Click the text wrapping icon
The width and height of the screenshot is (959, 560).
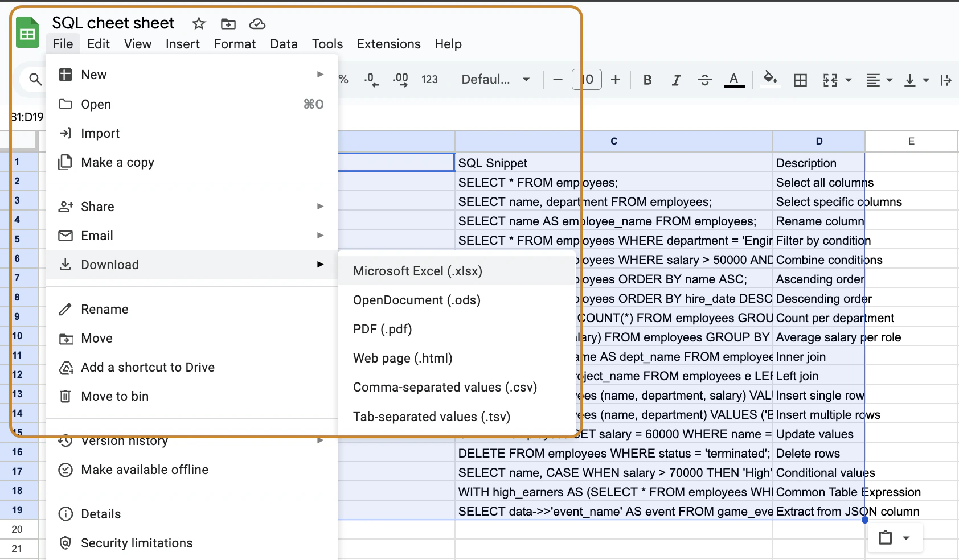pyautogui.click(x=946, y=80)
